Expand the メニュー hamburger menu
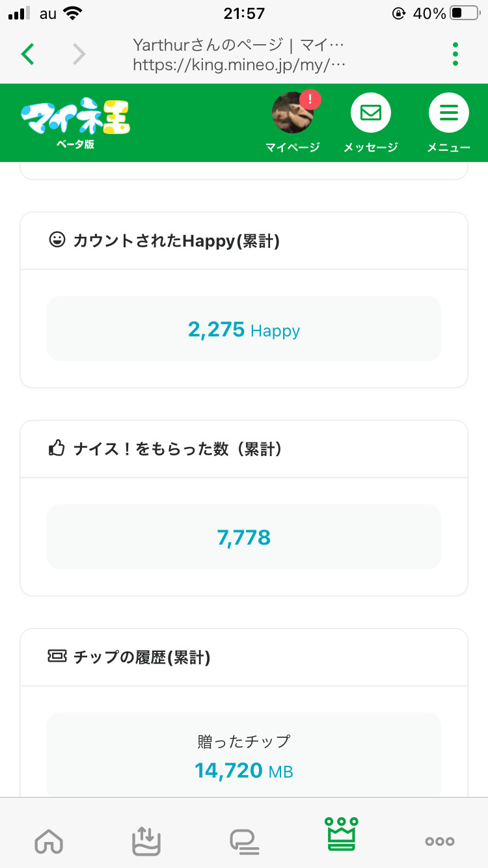Screen dimensions: 488x868 (x=448, y=113)
